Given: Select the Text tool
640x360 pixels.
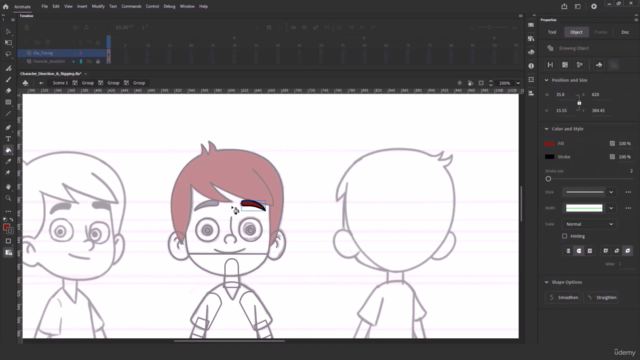Looking at the screenshot, I should click(x=8, y=139).
